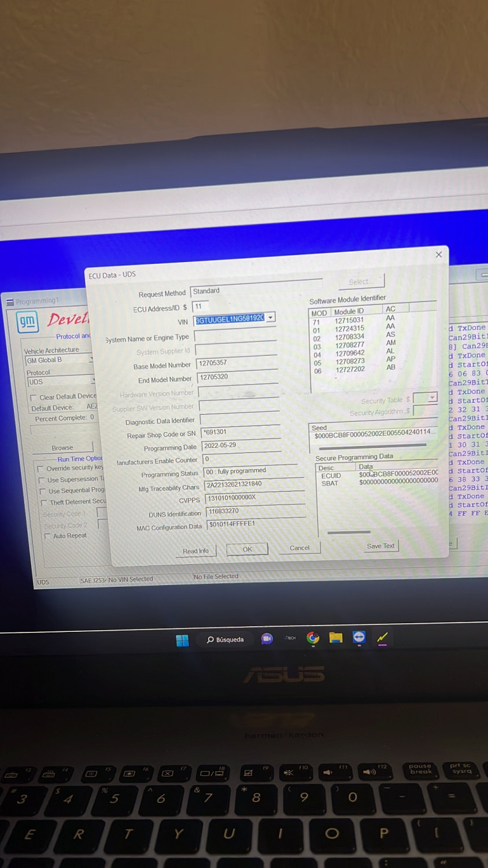Enable the Clear Default Device checkbox
Viewport: 488px width, 868px height.
34,398
